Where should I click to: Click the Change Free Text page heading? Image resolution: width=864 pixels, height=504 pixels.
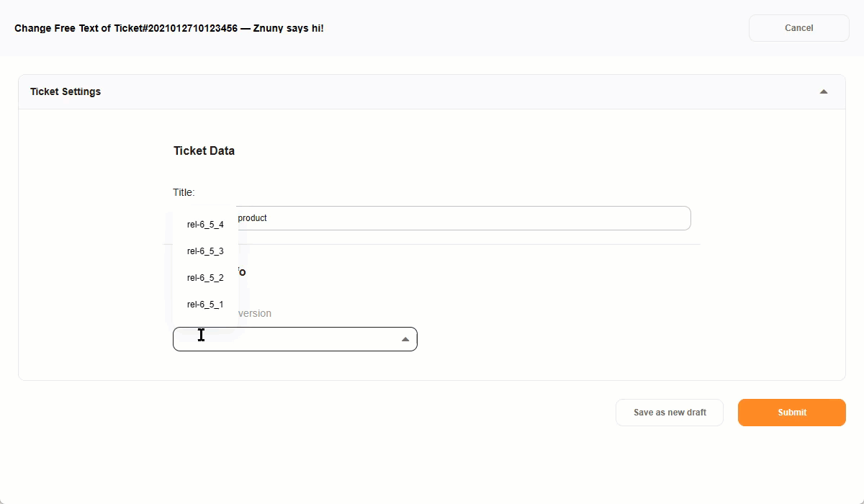[x=63, y=28]
